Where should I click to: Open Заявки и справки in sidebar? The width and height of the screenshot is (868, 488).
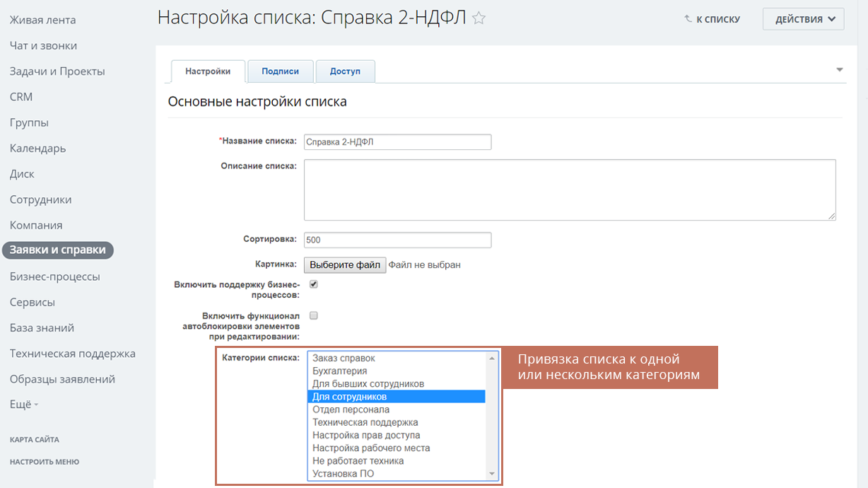click(57, 250)
